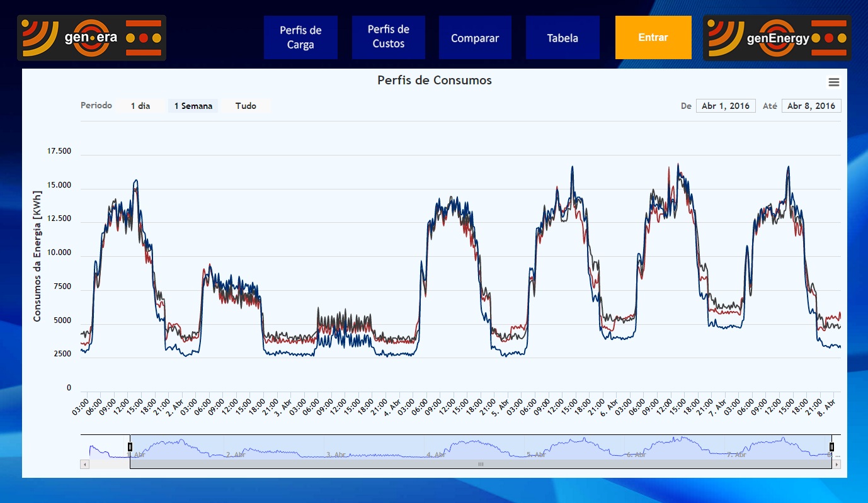
Task: Open the chart context menu hamburger icon
Action: click(834, 82)
